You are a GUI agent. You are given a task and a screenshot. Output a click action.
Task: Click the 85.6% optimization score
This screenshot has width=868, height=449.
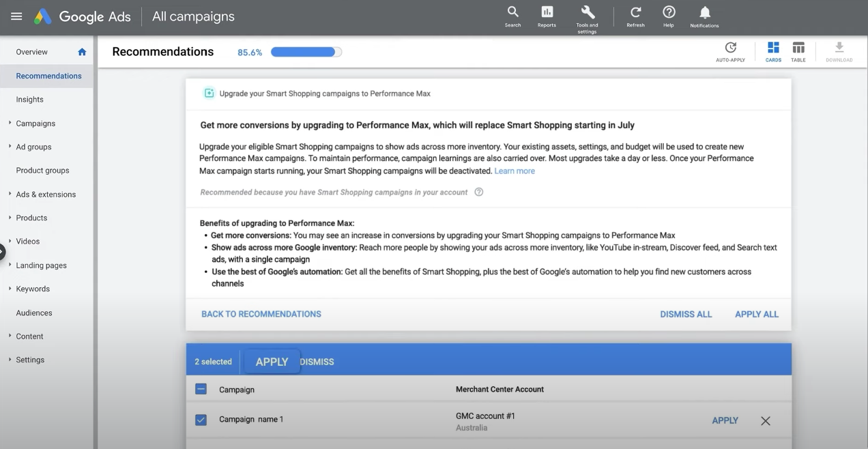pos(250,53)
